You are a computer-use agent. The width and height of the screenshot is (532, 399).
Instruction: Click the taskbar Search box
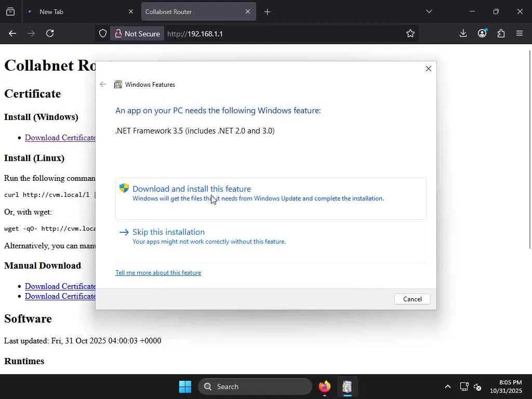255,387
